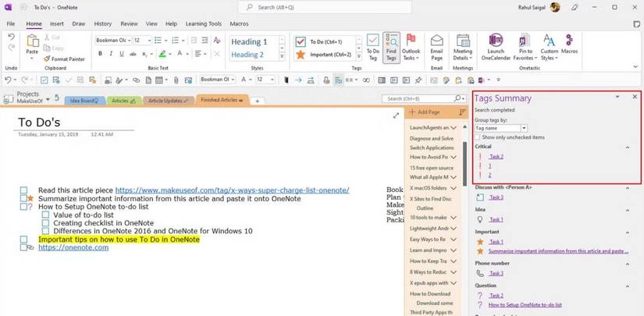Open the 'Group tags by' dropdown
Viewport: 644px width, 316px height.
524,128
